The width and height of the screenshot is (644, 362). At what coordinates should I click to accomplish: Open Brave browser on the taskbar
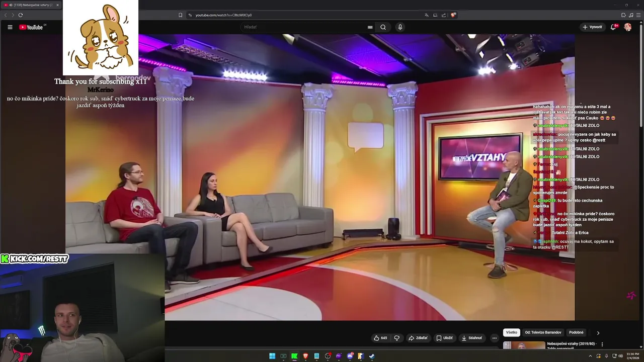305,356
